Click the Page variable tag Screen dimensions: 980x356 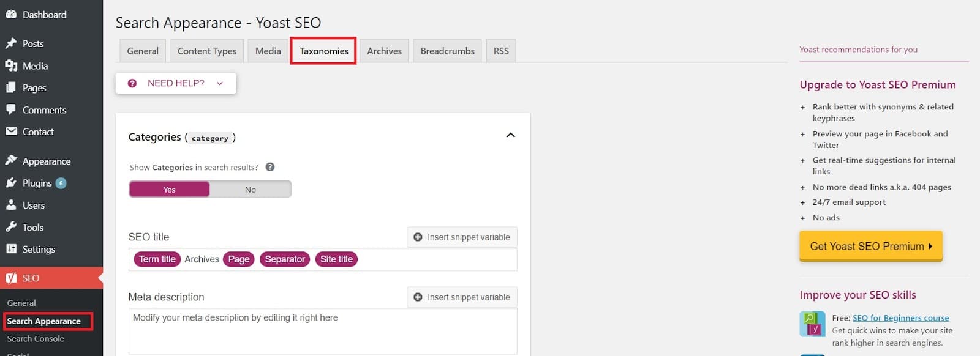(238, 259)
